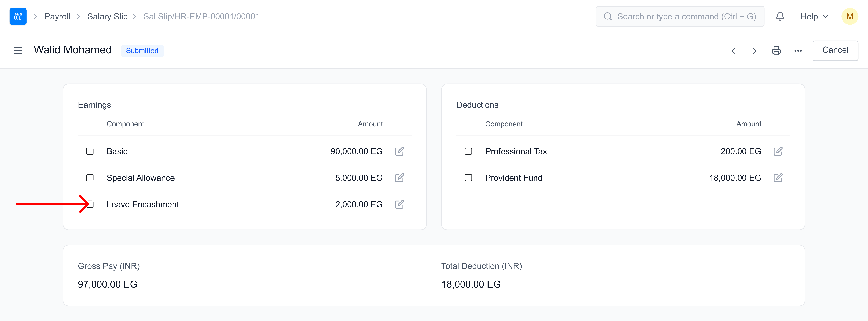Edit the Provident Fund row

coord(778,178)
